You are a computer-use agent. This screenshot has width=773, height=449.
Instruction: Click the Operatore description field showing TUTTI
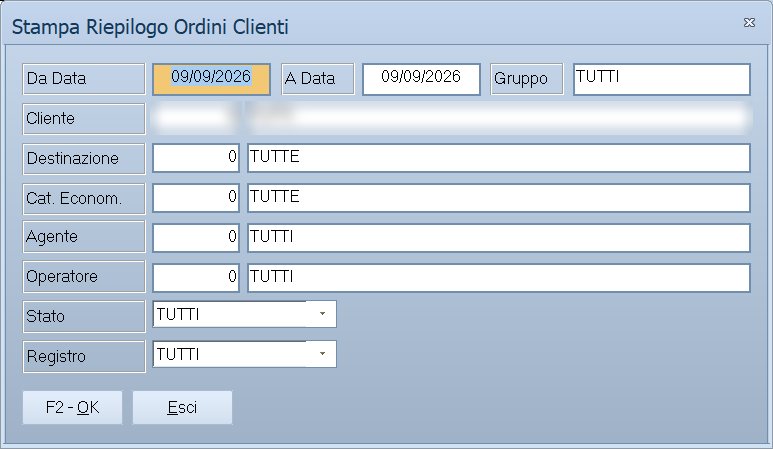point(499,277)
